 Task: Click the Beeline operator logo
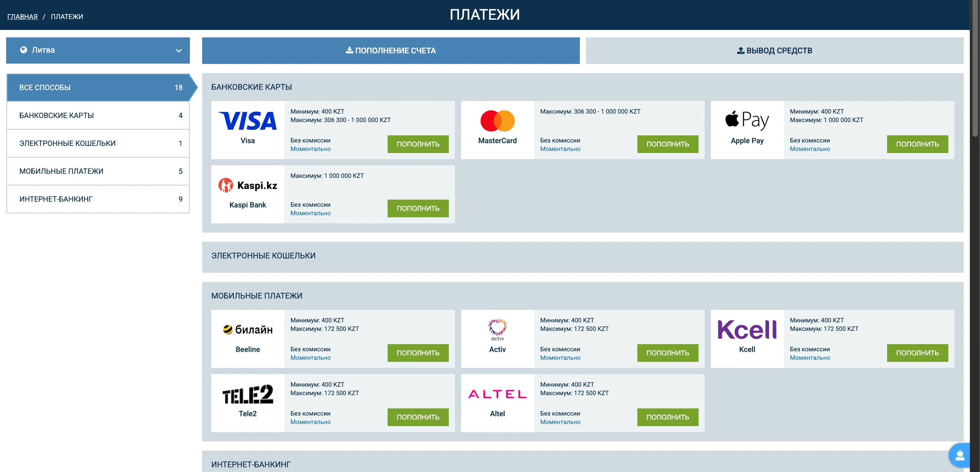tap(248, 330)
